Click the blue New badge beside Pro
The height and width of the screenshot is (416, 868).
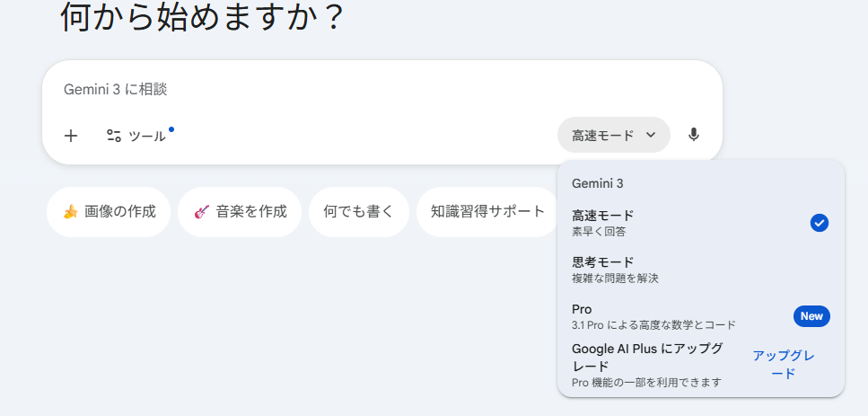coord(811,316)
